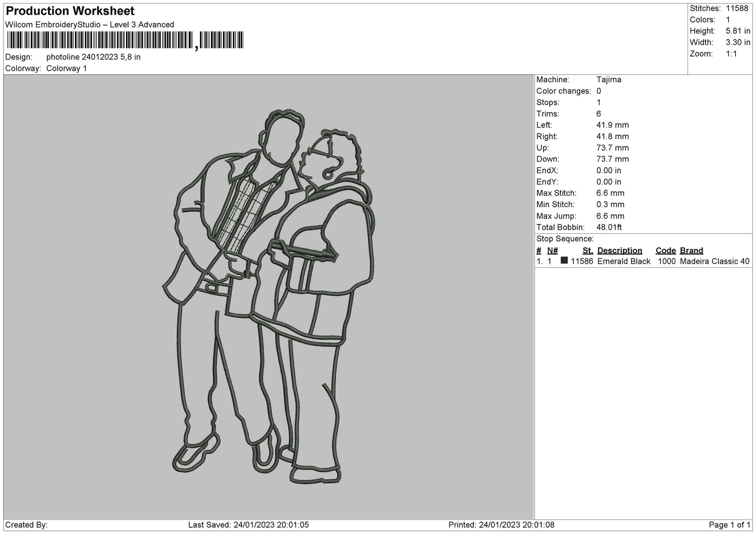756x534 pixels.
Task: Select brand Madeira Classic 40
Action: [x=715, y=262]
